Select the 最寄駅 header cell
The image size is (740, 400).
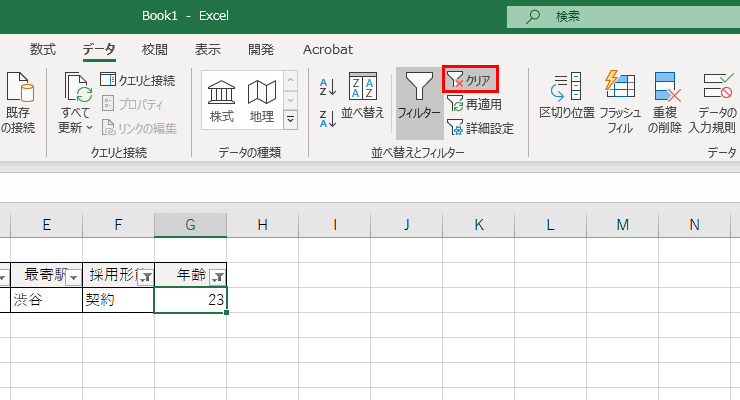(46, 275)
